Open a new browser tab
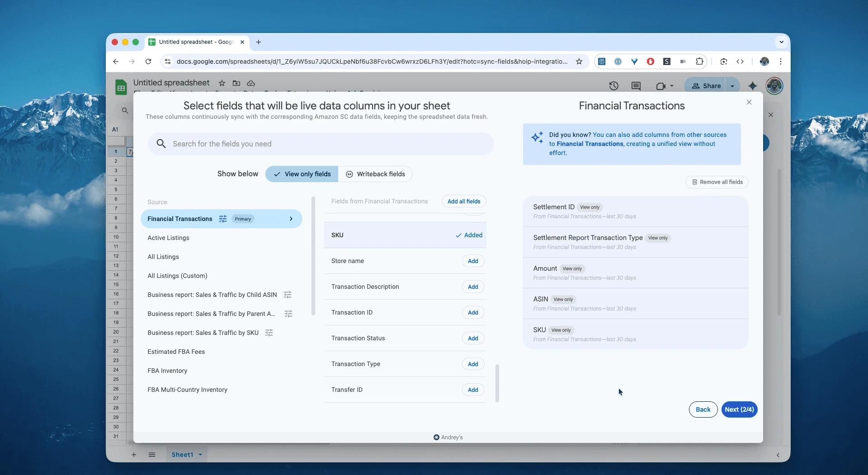868x475 pixels. point(259,42)
